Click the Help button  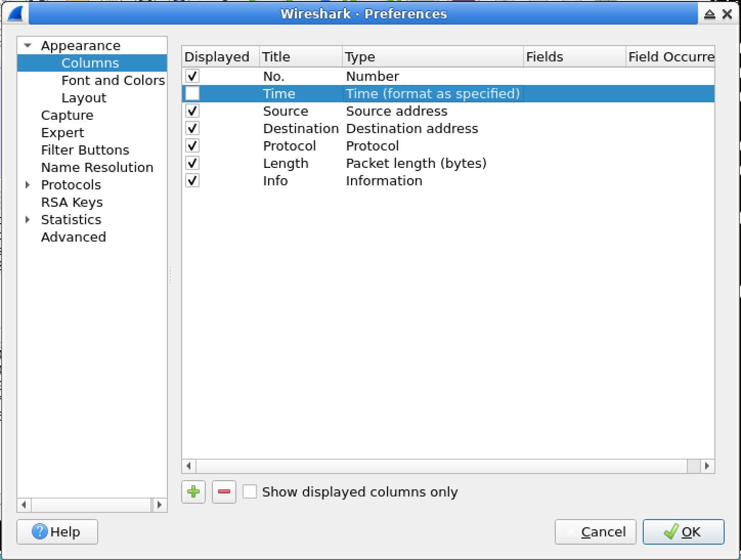click(x=57, y=532)
